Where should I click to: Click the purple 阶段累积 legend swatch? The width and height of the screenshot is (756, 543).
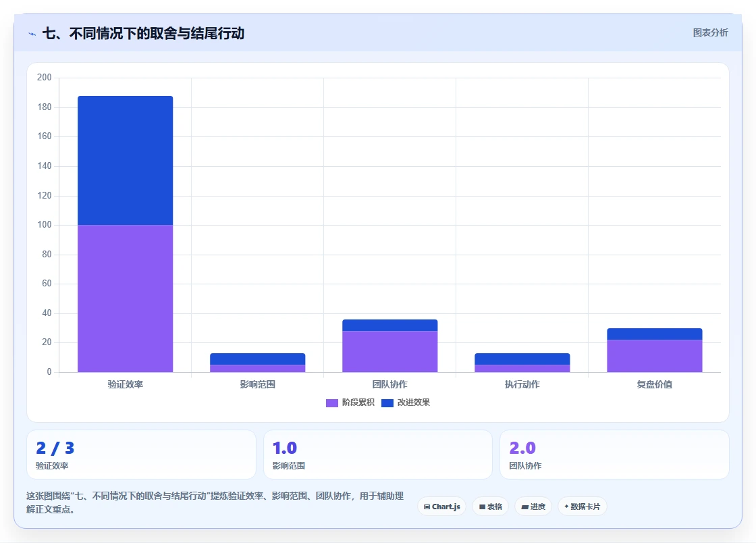pos(332,403)
